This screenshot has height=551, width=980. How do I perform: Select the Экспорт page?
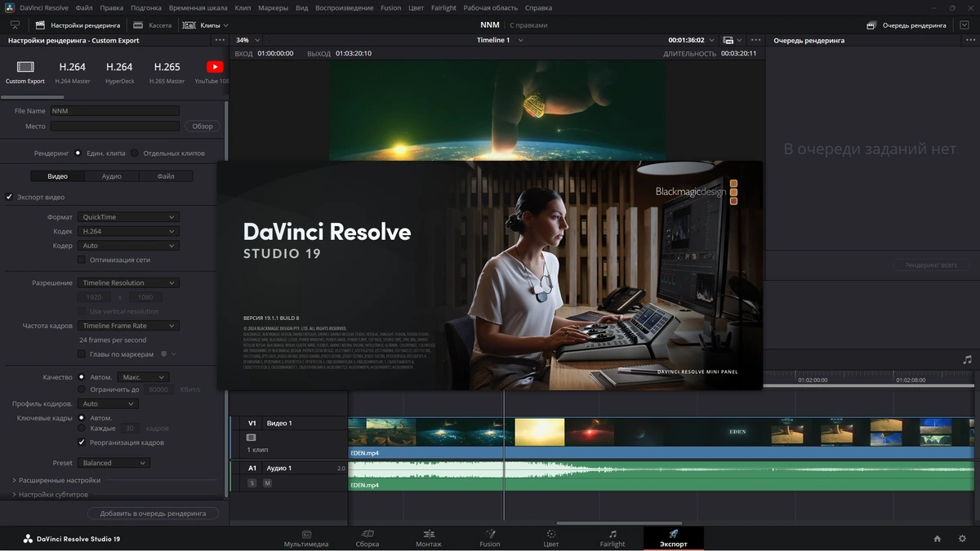click(674, 539)
